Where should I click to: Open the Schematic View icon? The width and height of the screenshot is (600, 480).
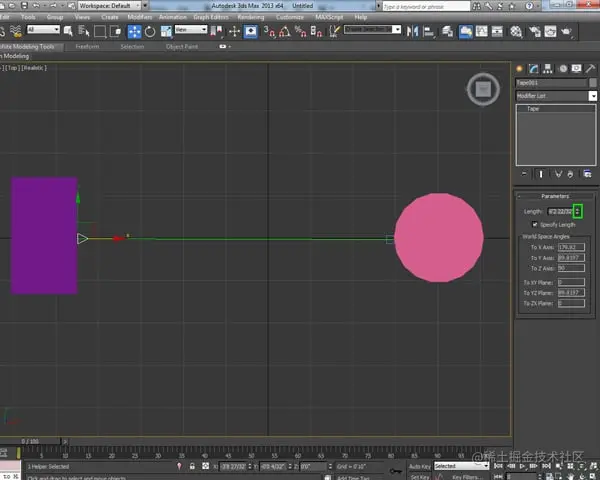click(x=497, y=31)
